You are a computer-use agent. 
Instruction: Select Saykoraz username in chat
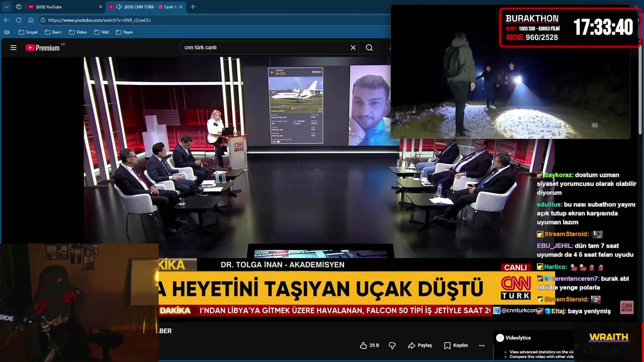click(559, 175)
